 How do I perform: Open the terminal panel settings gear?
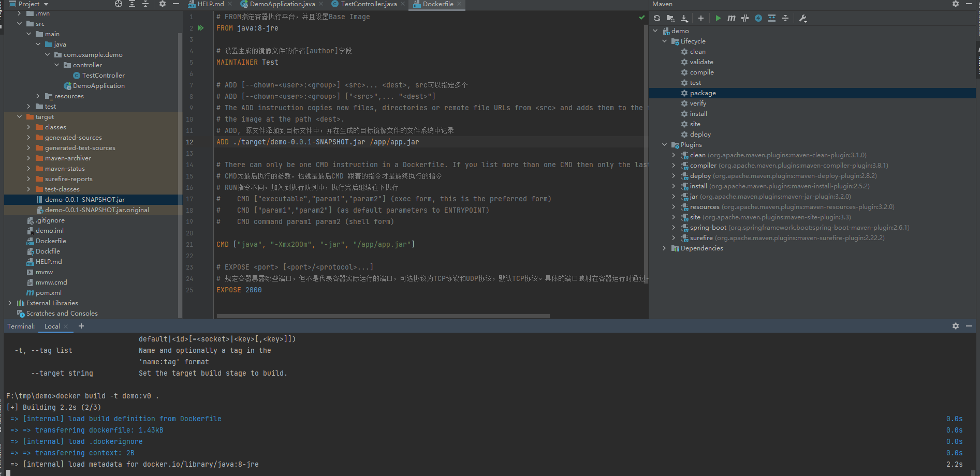click(956, 326)
